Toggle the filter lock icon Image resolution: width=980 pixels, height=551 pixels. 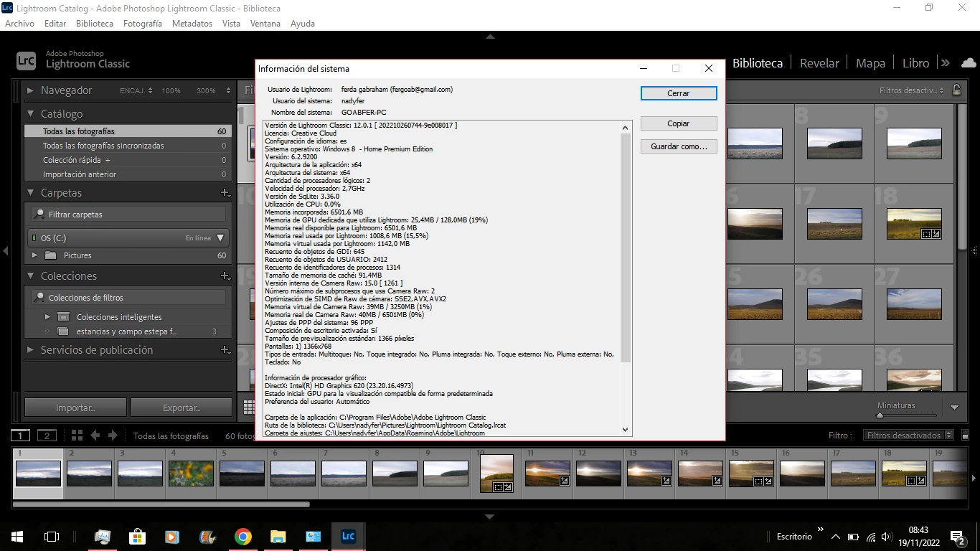956,90
